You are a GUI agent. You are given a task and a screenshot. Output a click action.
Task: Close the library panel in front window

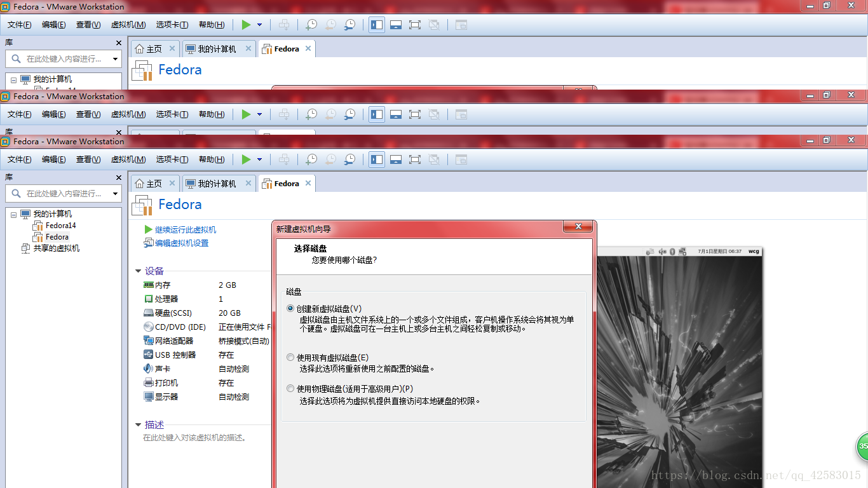click(x=118, y=177)
